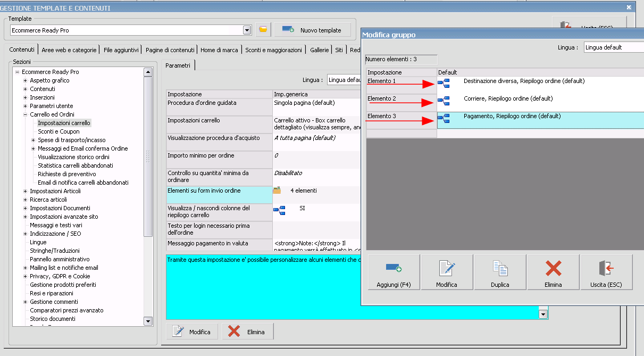Image resolution: width=644 pixels, height=356 pixels.
Task: Click Aggiungi (F4) button in Modifica gruppo
Action: [x=394, y=272]
